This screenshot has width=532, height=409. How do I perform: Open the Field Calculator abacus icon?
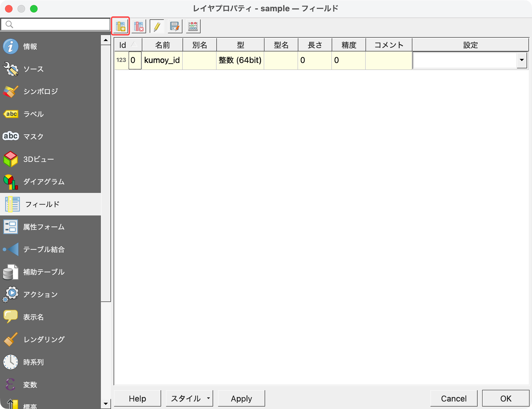pos(193,26)
